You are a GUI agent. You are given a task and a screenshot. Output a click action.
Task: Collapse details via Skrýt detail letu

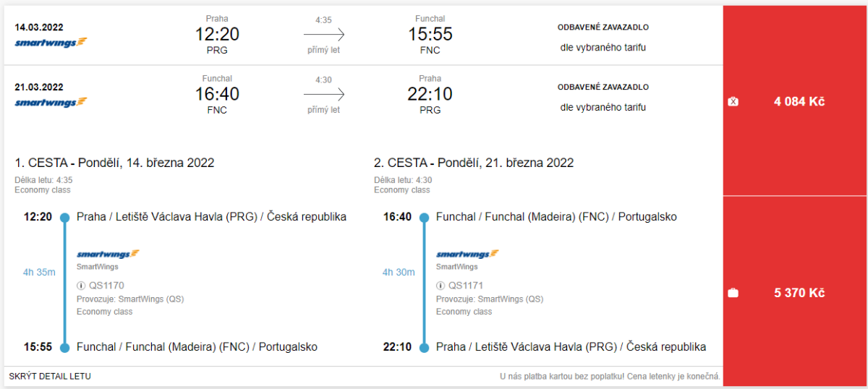click(50, 376)
